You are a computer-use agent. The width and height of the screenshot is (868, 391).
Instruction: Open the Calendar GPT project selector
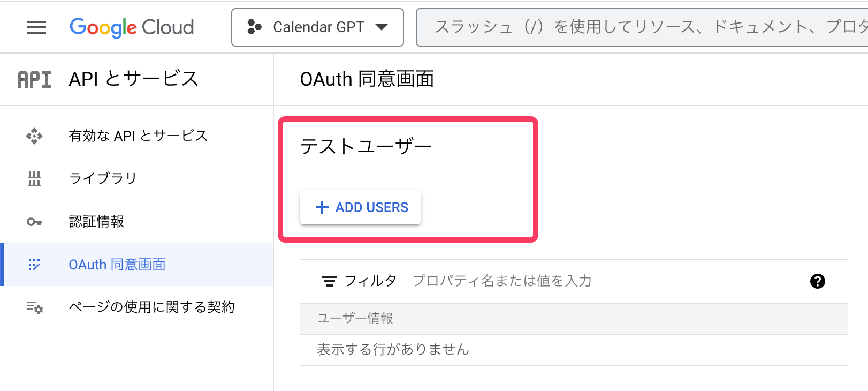click(x=317, y=27)
